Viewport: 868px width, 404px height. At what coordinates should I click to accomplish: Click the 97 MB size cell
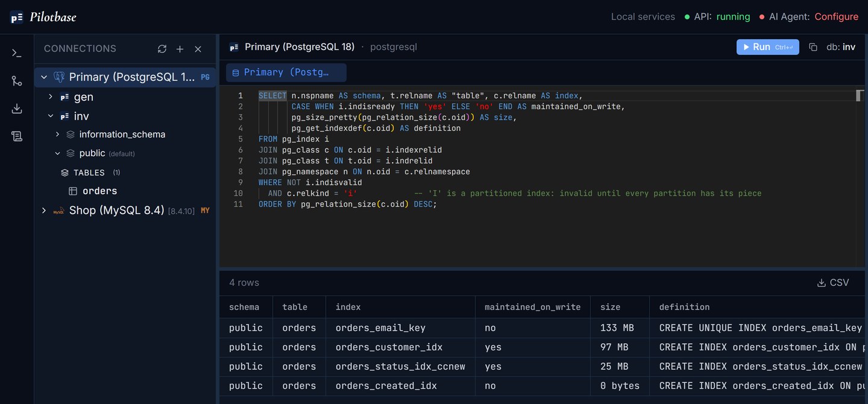pyautogui.click(x=620, y=347)
